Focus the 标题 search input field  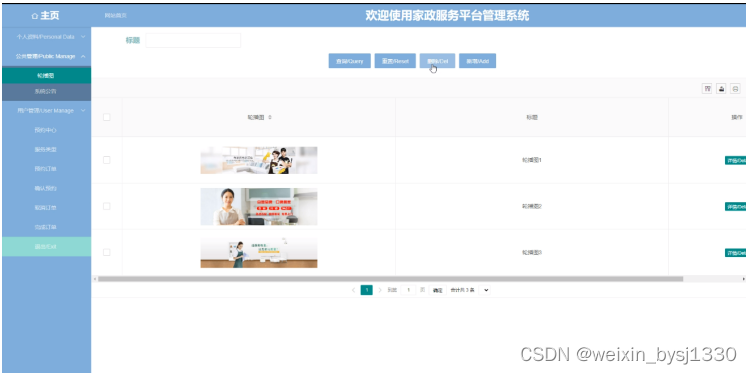193,40
